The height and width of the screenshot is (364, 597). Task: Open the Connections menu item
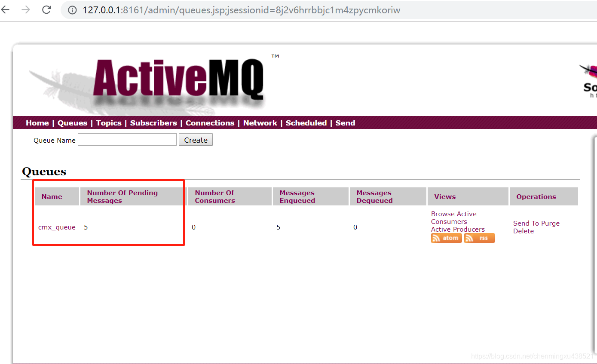tap(210, 123)
